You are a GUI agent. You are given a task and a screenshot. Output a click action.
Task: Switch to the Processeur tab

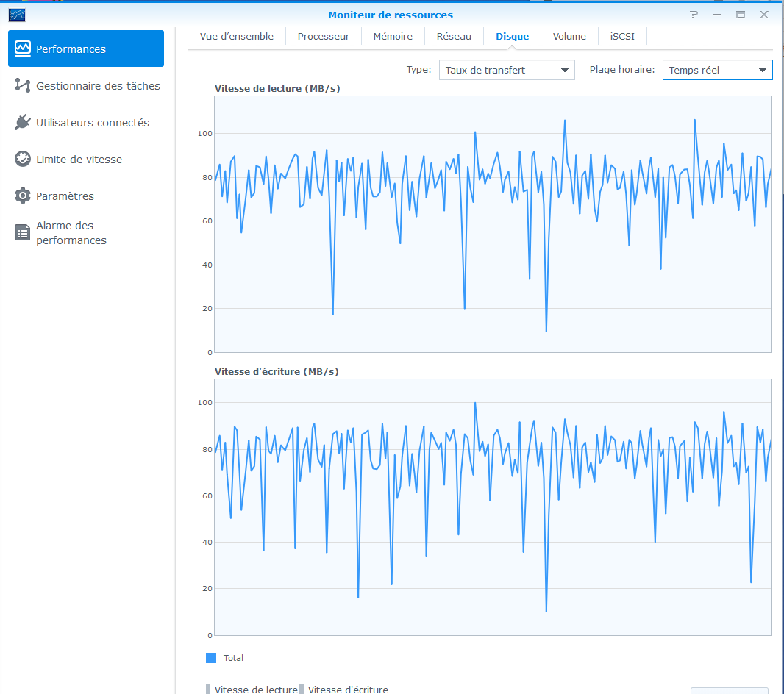pyautogui.click(x=324, y=37)
